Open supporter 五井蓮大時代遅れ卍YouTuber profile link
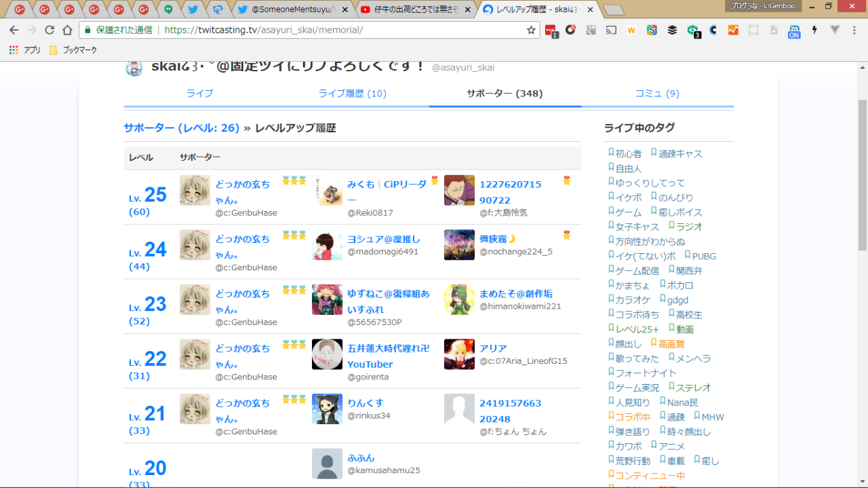The image size is (868, 488). click(389, 356)
